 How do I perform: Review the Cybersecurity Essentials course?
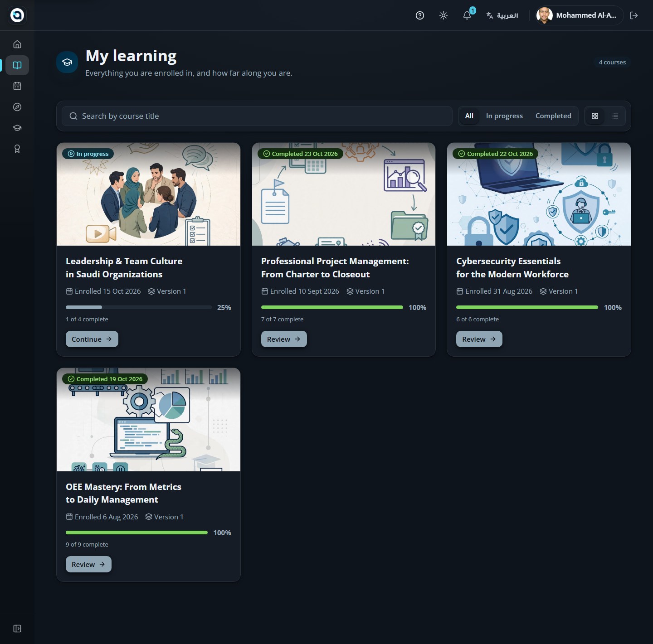pos(479,339)
